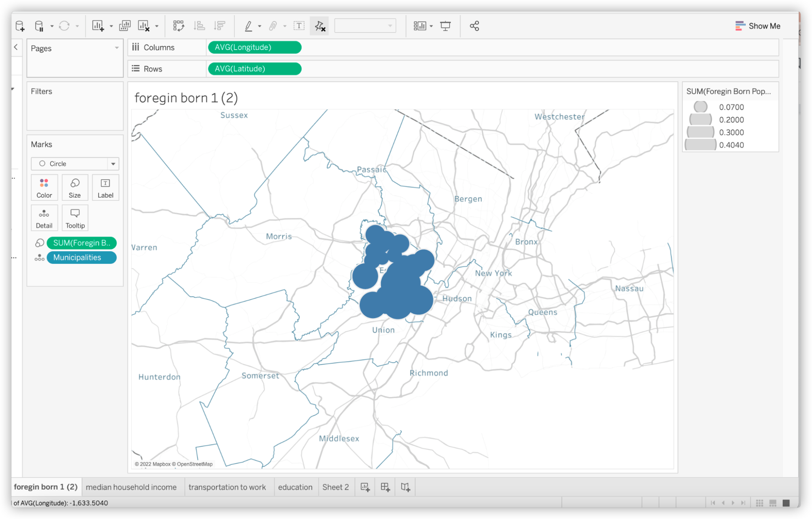Open the Size property on the Marks card
This screenshot has width=812, height=519.
75,187
